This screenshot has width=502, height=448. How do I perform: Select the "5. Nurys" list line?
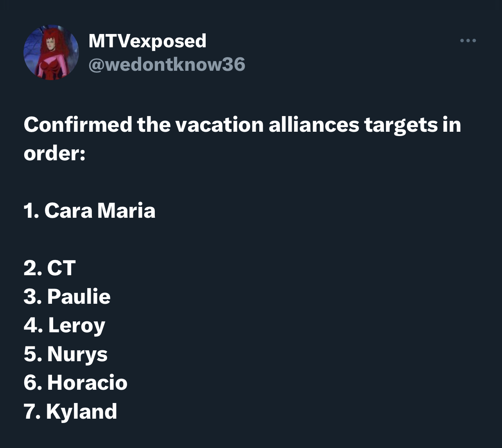pyautogui.click(x=65, y=354)
